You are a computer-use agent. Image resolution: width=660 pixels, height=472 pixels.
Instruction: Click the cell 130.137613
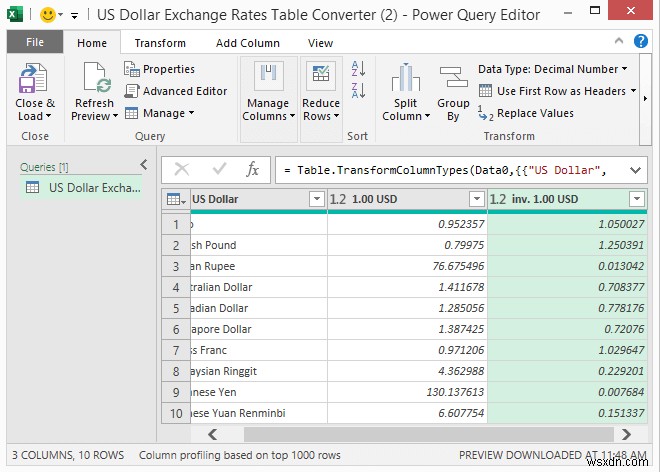[x=407, y=392]
